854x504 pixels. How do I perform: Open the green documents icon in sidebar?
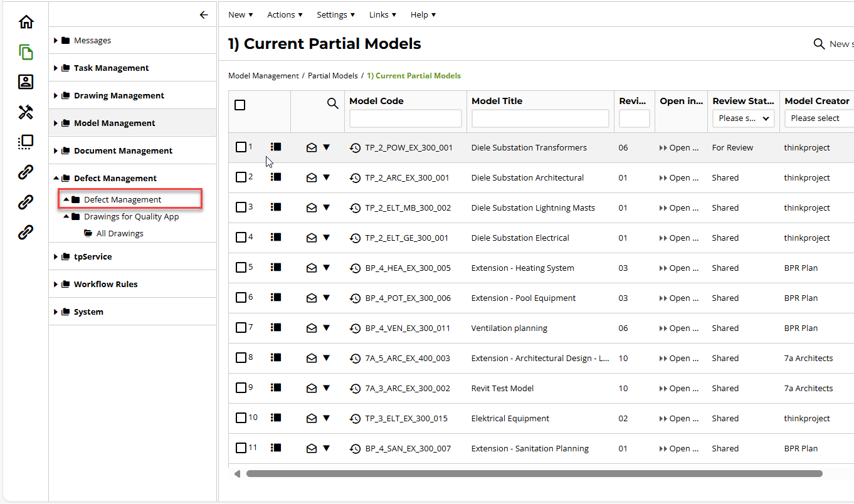pyautogui.click(x=26, y=52)
